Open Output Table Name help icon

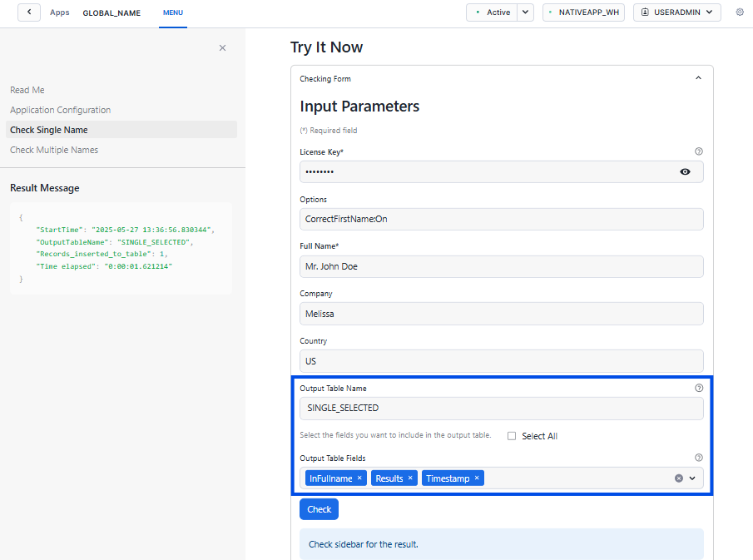699,388
